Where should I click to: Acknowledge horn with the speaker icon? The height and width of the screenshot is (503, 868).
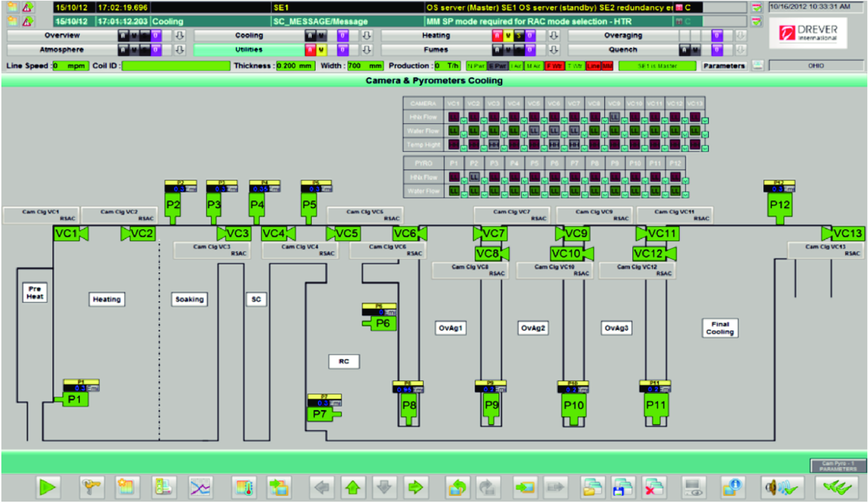point(782,487)
